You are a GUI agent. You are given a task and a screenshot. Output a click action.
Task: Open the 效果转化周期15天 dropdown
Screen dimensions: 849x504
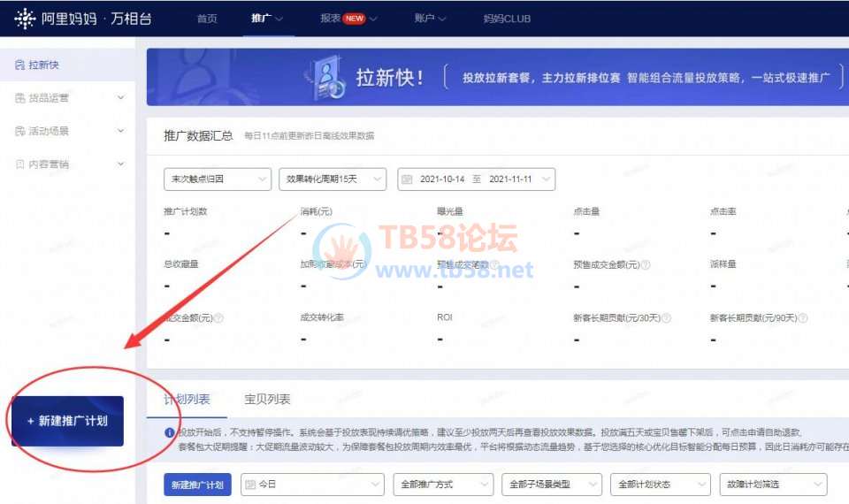pos(332,179)
